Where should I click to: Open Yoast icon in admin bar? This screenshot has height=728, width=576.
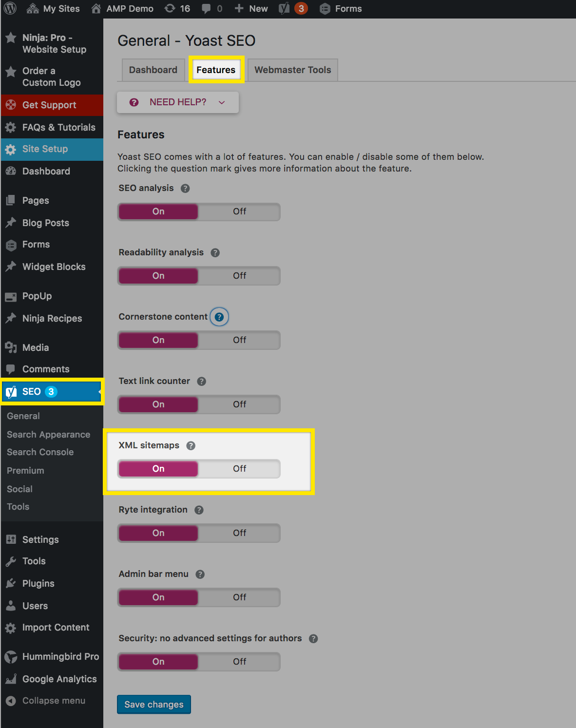(284, 9)
